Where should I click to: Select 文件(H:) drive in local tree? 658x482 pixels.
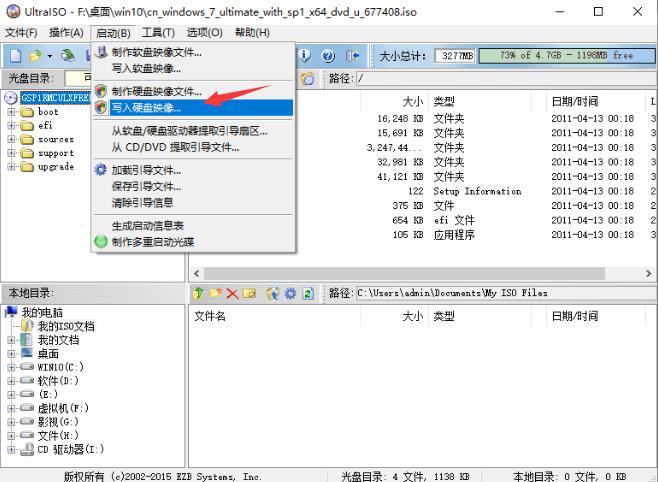pos(58,435)
